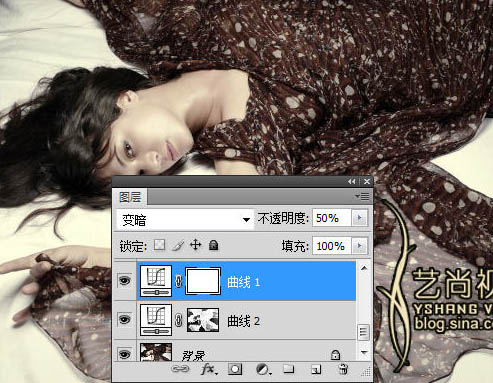Open the layers panel options menu
Viewport: 493px width, 383px height.
(362, 196)
